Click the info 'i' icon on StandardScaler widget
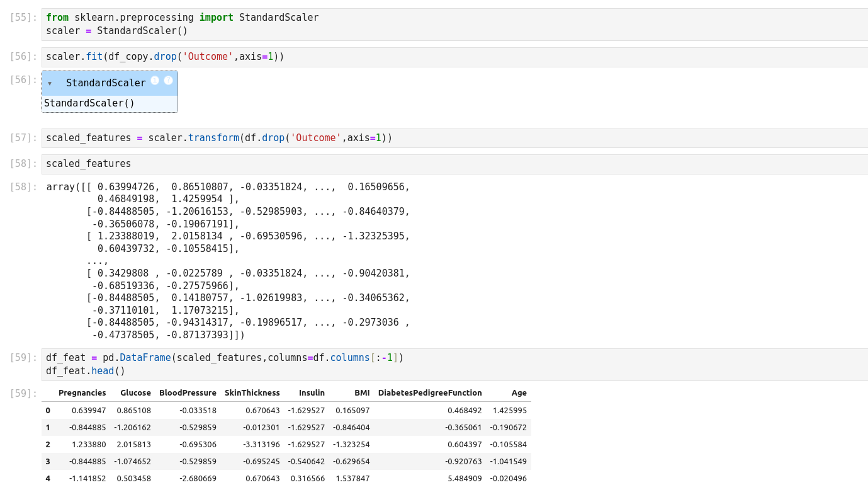868x497 pixels. point(155,81)
